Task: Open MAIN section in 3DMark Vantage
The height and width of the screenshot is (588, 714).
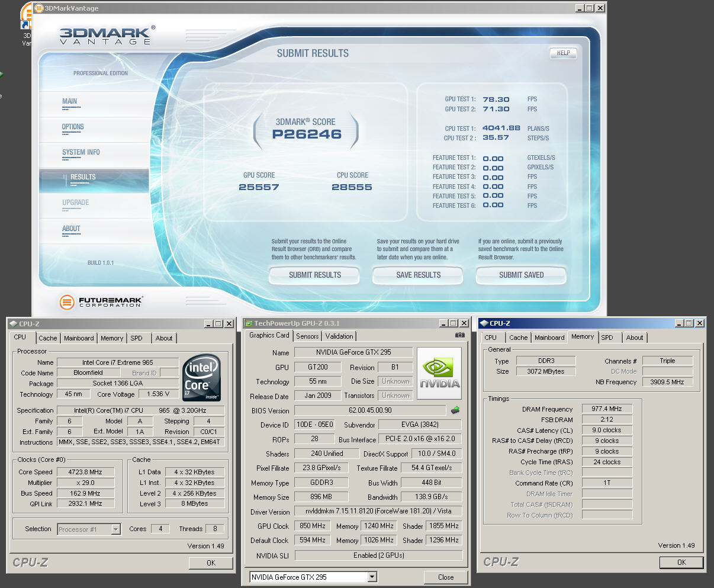Action: 70,101
